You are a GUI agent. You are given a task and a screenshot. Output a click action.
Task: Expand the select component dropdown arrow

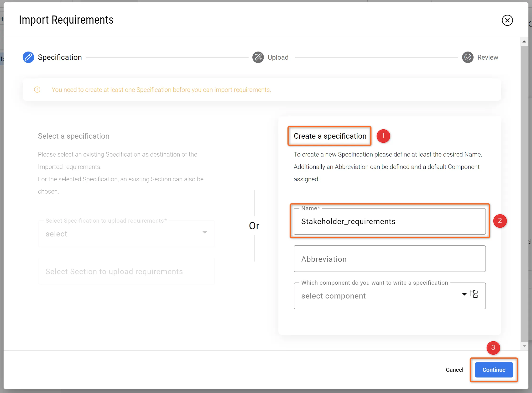click(464, 294)
